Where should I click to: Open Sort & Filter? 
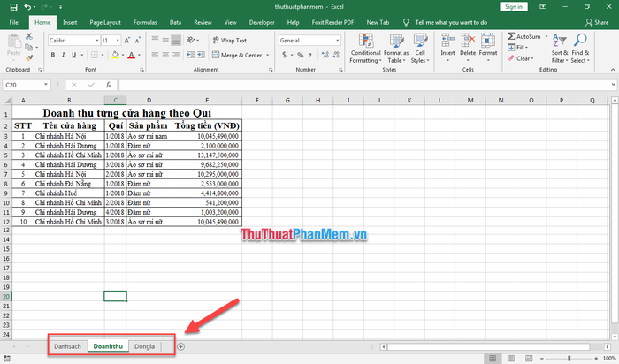point(560,49)
